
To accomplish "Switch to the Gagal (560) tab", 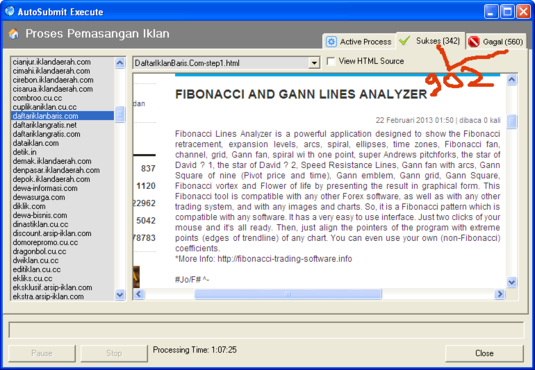I will coord(496,42).
